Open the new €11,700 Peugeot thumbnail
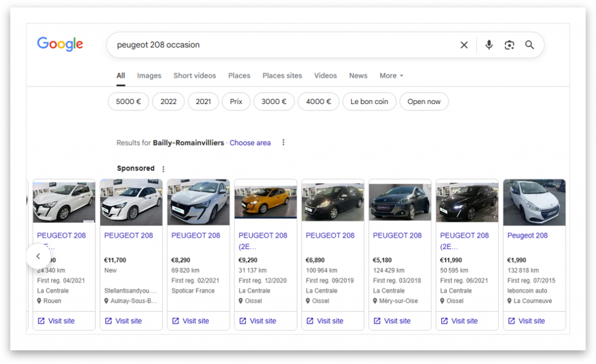Image resolution: width=596 pixels, height=364 pixels. click(131, 202)
